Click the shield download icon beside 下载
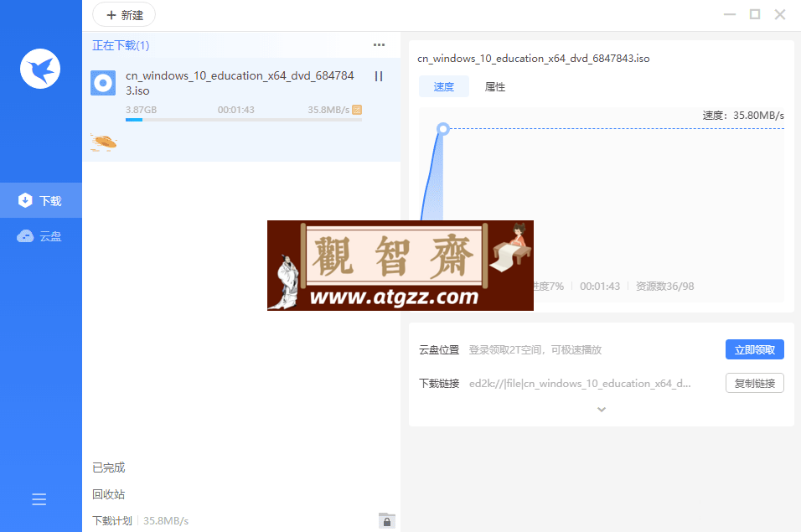 tap(25, 200)
